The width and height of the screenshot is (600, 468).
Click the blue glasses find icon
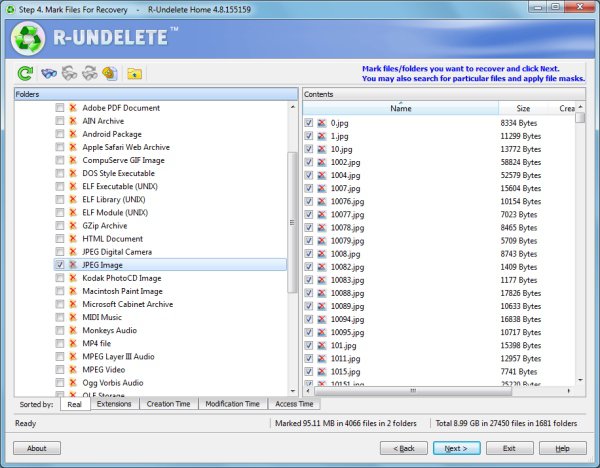pos(49,73)
